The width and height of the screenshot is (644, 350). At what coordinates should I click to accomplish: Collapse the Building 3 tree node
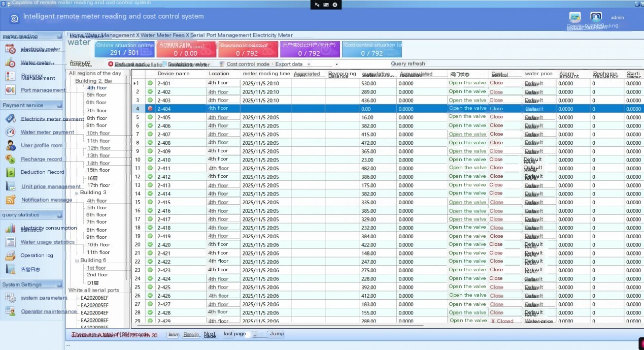tap(77, 193)
